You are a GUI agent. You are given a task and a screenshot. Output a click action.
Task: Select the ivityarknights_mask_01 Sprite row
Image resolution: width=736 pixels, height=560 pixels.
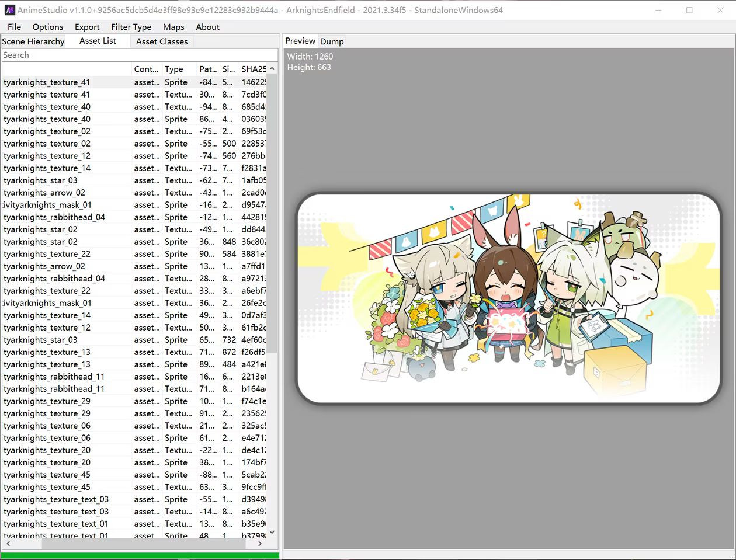pos(134,205)
